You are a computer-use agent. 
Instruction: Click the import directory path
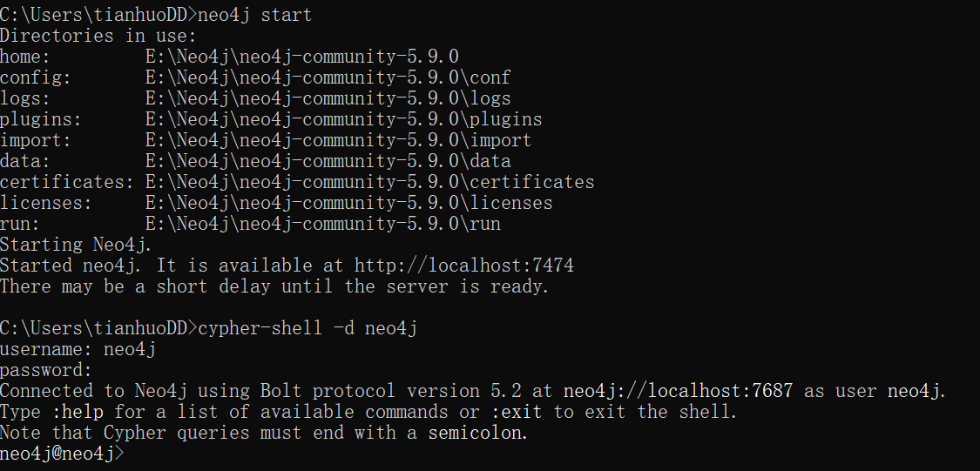click(338, 140)
